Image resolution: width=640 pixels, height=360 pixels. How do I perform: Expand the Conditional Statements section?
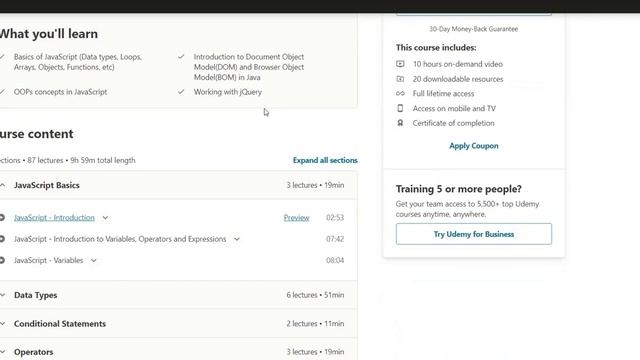tap(178, 323)
